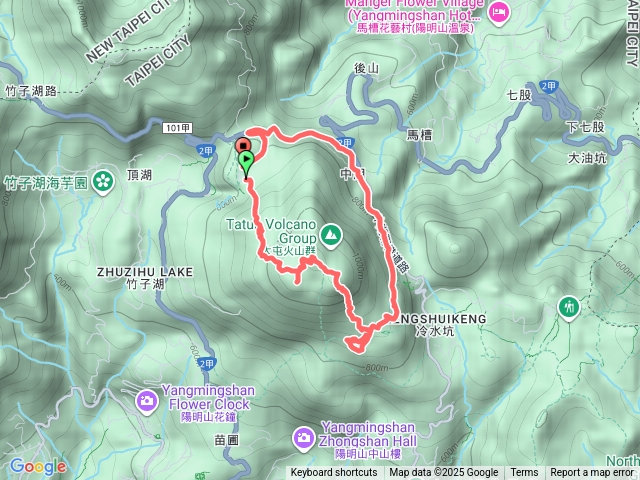Open Yangmingshan Zhongshan Hall camera pin
This screenshot has height=480, width=640.
(x=303, y=439)
